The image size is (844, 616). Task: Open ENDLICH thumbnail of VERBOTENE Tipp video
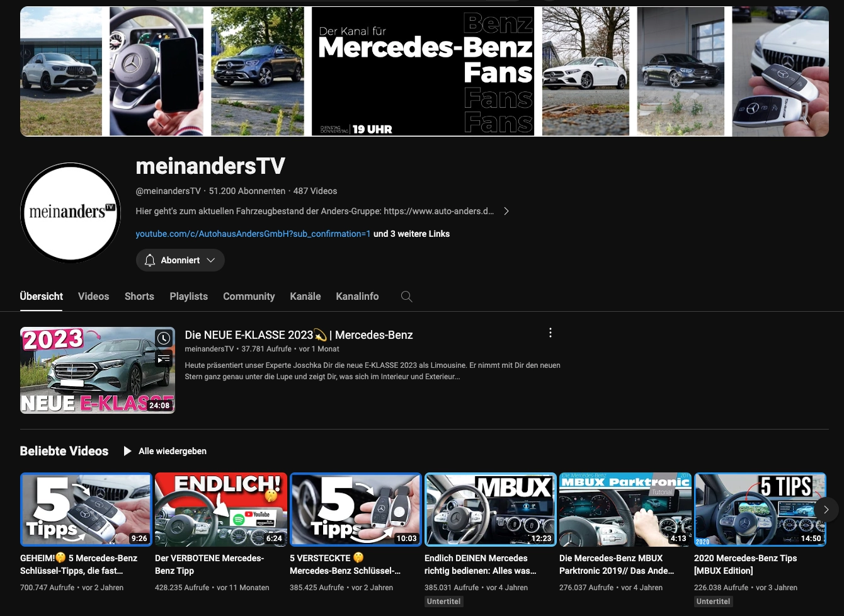coord(221,510)
